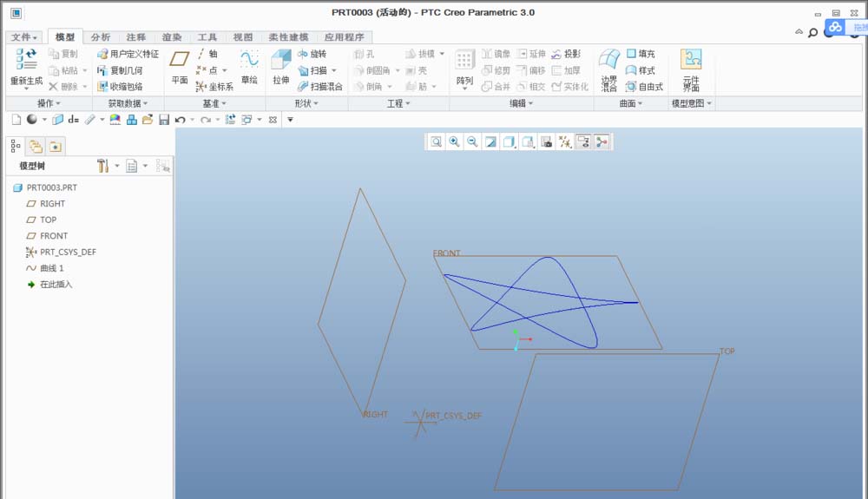
Task: Switch to the 渲染 tab
Action: point(172,37)
